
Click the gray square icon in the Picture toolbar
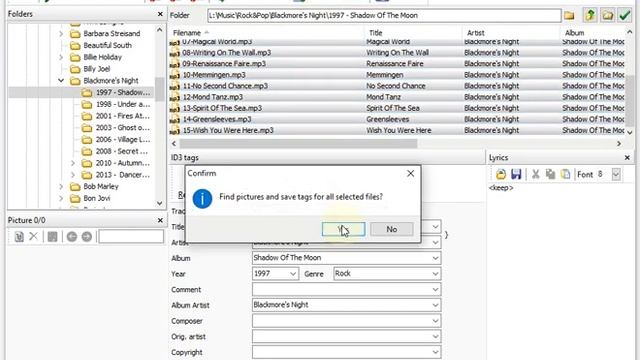52,236
